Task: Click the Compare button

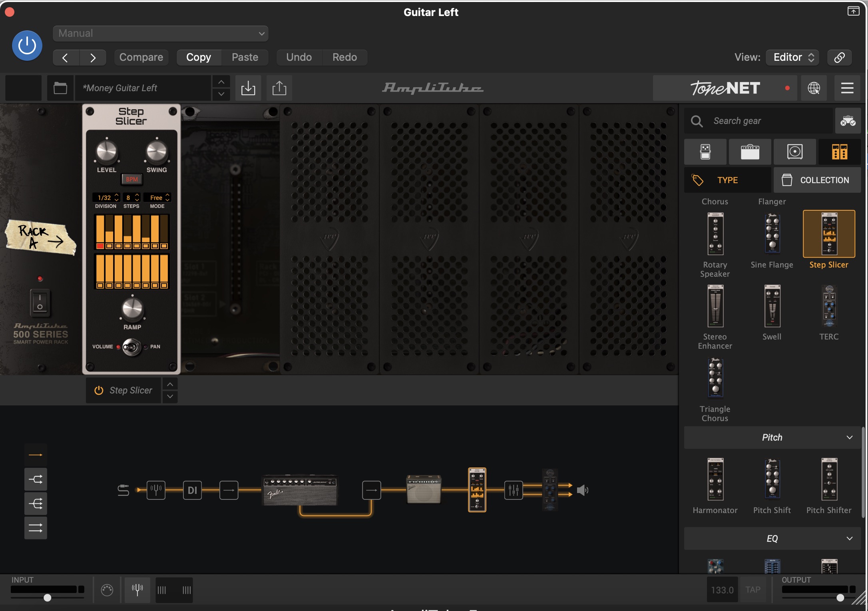Action: 141,57
